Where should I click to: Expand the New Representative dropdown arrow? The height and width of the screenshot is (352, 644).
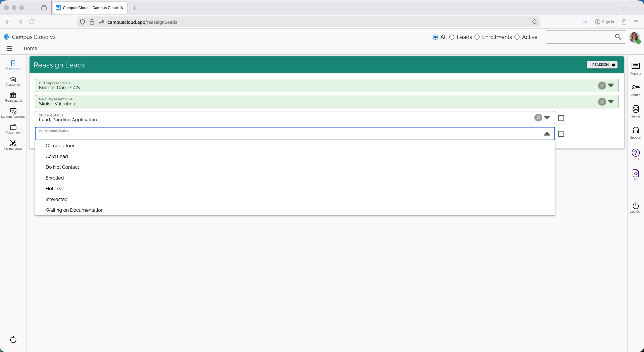click(611, 102)
